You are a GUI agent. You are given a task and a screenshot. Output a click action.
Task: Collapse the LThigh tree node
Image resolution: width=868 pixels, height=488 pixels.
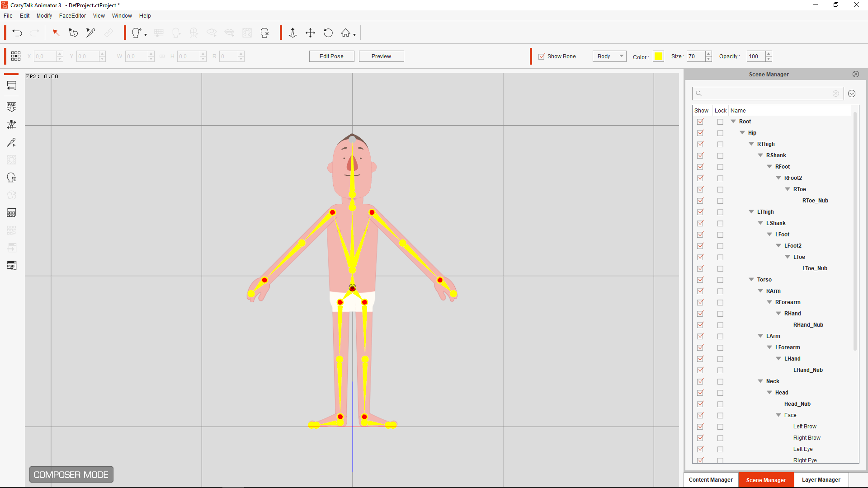click(x=751, y=211)
